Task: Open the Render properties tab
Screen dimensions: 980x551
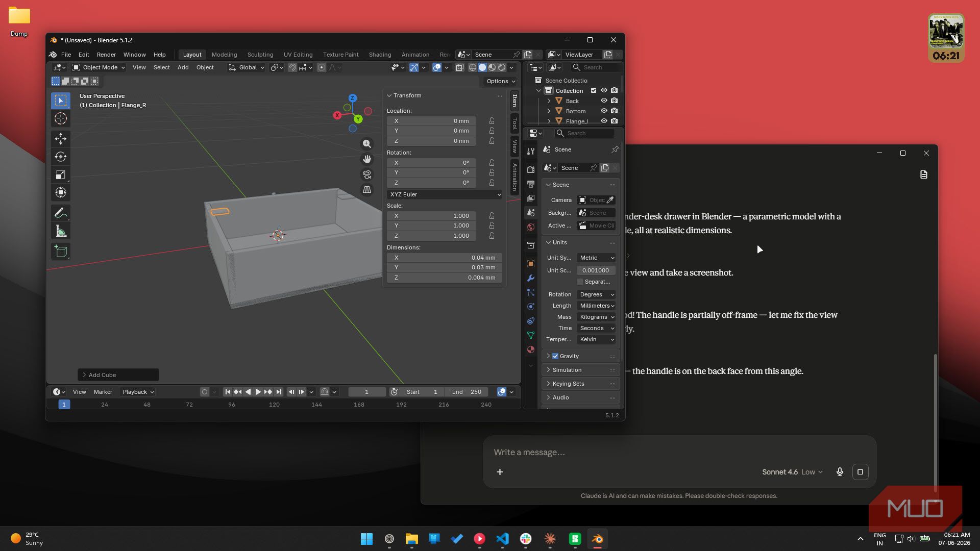Action: (531, 169)
